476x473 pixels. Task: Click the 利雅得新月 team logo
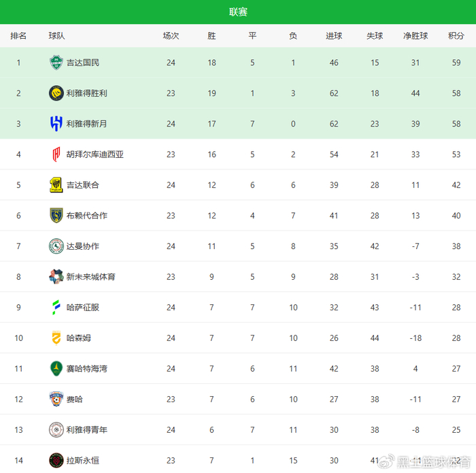(x=56, y=124)
